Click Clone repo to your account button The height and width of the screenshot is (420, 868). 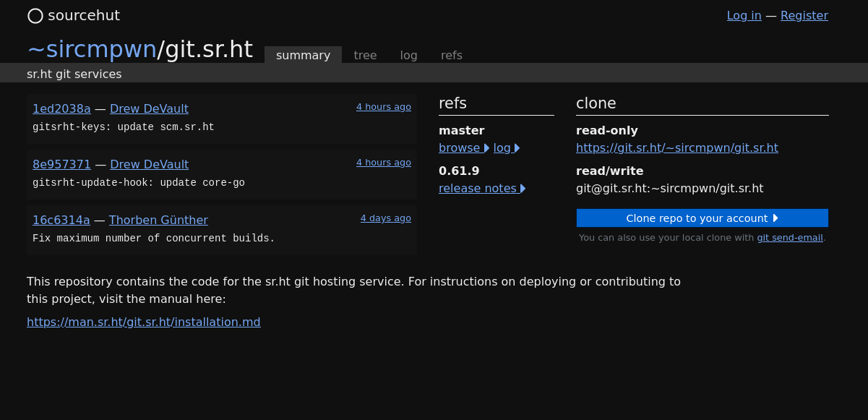click(x=702, y=218)
